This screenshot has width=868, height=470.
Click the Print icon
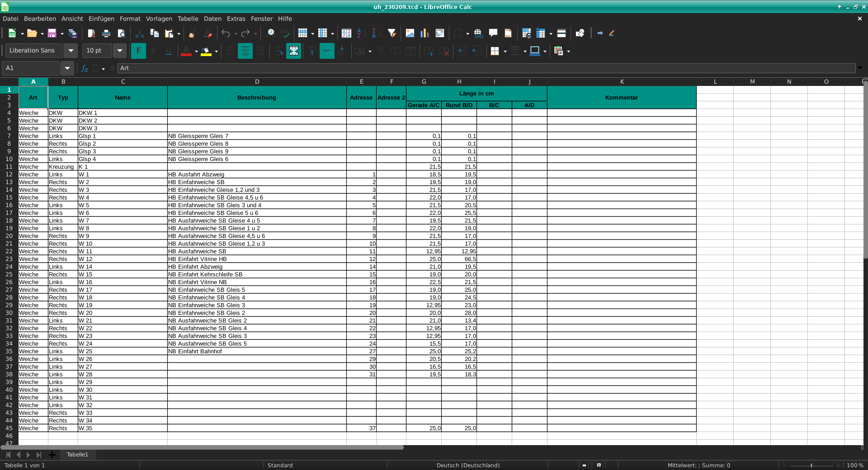[x=106, y=33]
